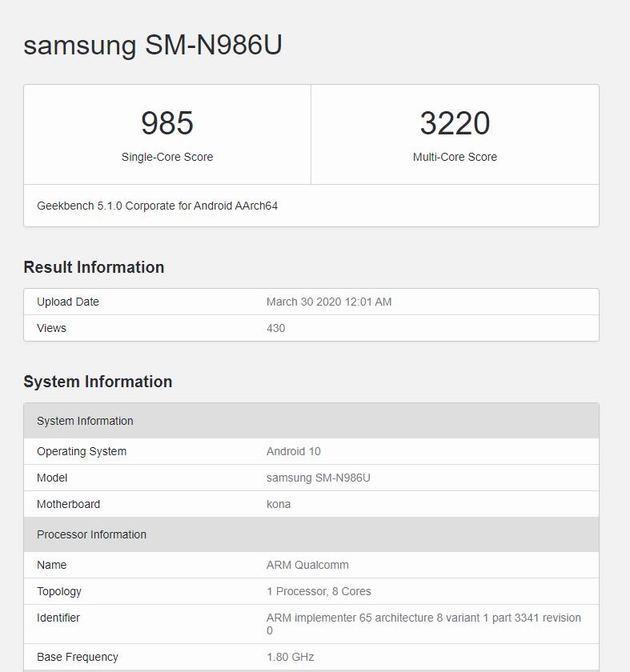
Task: Select the kona motherboard value
Action: [x=279, y=504]
